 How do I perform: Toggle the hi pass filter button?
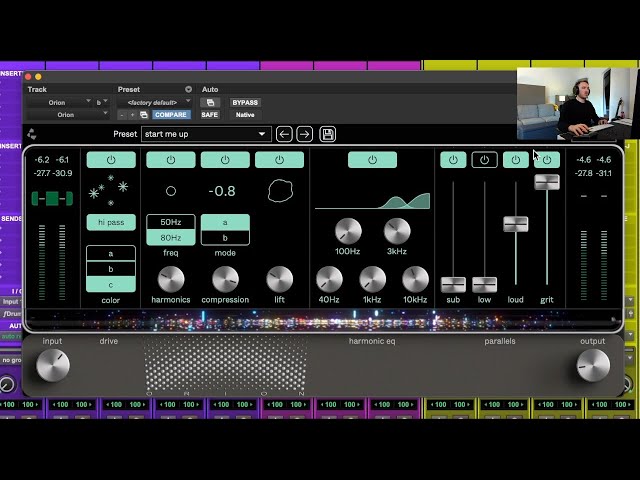click(x=110, y=222)
